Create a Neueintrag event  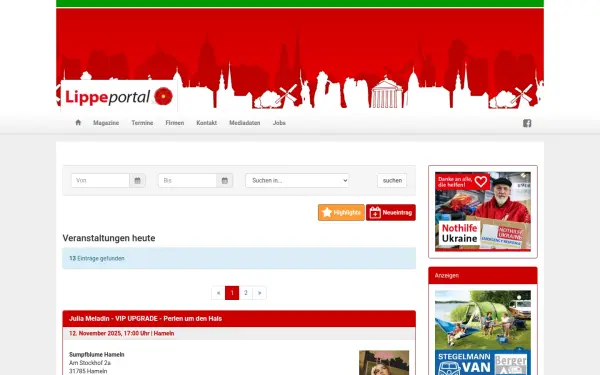(391, 212)
